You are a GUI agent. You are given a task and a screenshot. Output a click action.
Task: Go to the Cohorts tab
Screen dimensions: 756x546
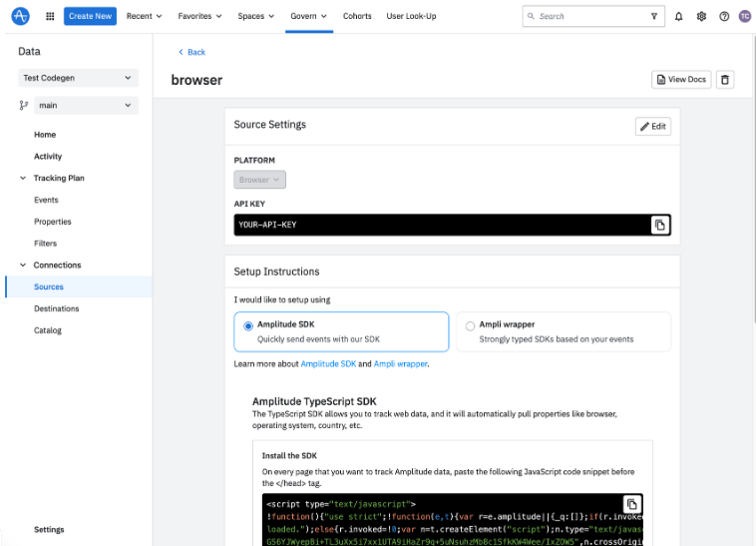[x=357, y=16]
